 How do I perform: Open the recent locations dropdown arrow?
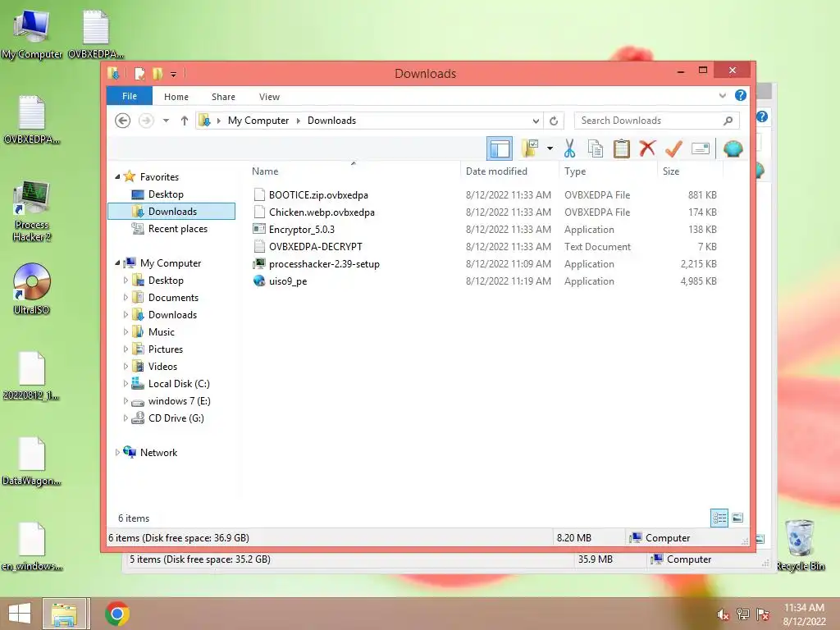point(166,121)
